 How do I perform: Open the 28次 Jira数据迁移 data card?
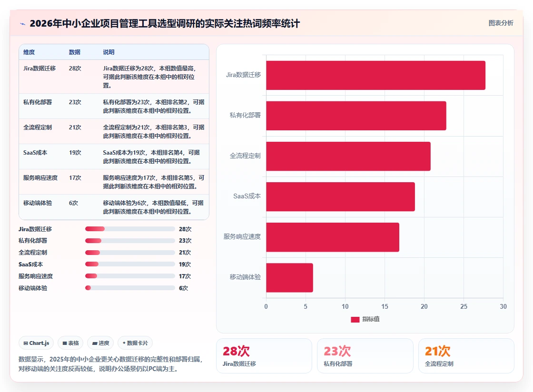pos(264,356)
